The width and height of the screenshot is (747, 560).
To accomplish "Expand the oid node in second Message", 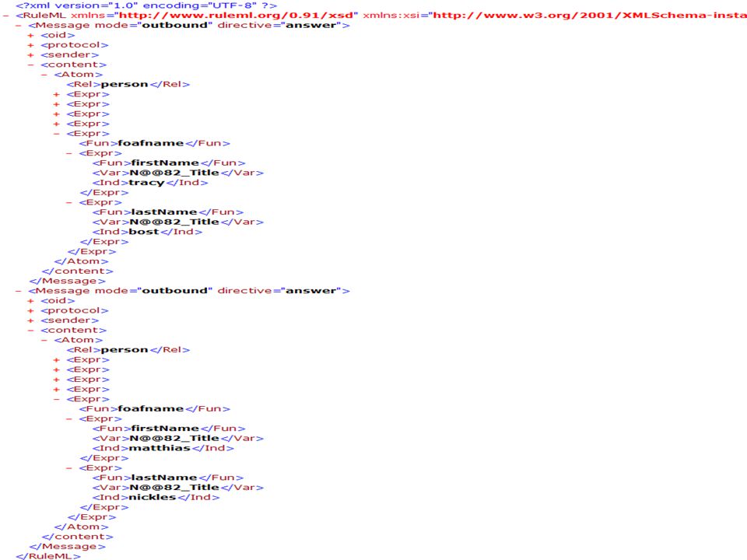I will (30, 301).
